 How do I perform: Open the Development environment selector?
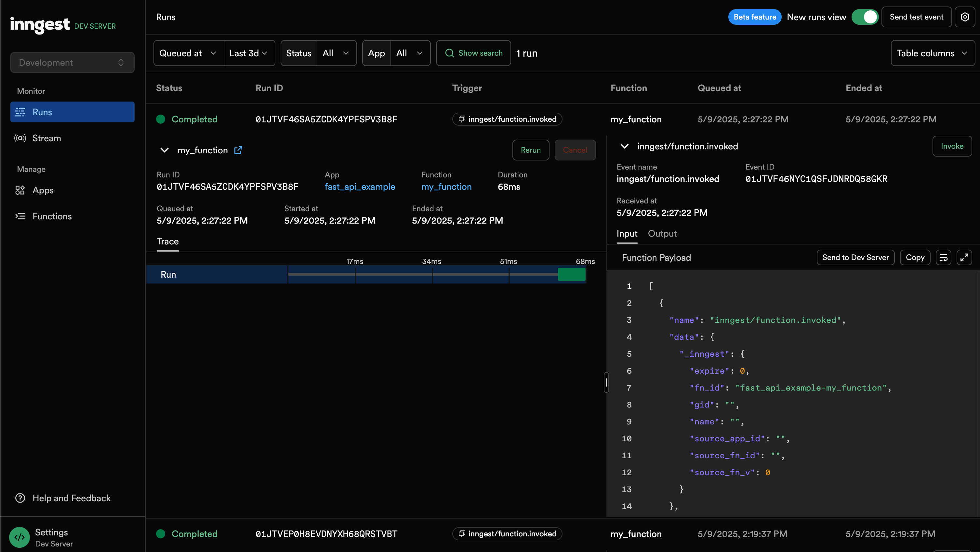pyautogui.click(x=72, y=62)
